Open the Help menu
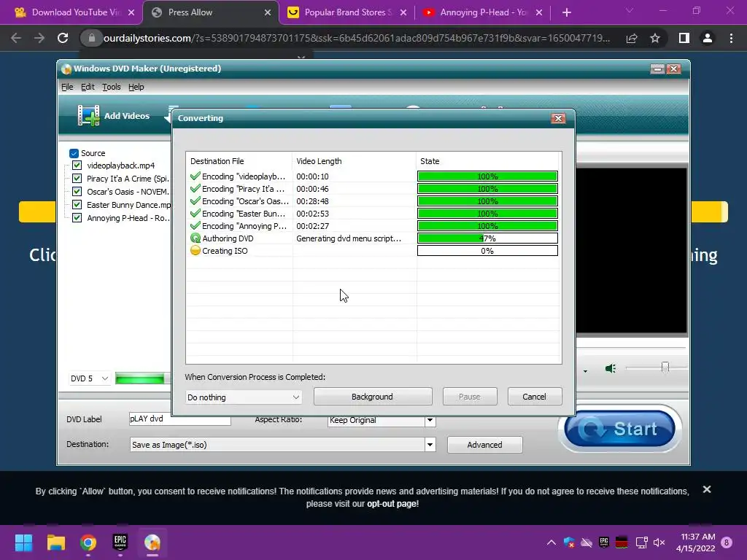This screenshot has height=560, width=747. click(136, 87)
